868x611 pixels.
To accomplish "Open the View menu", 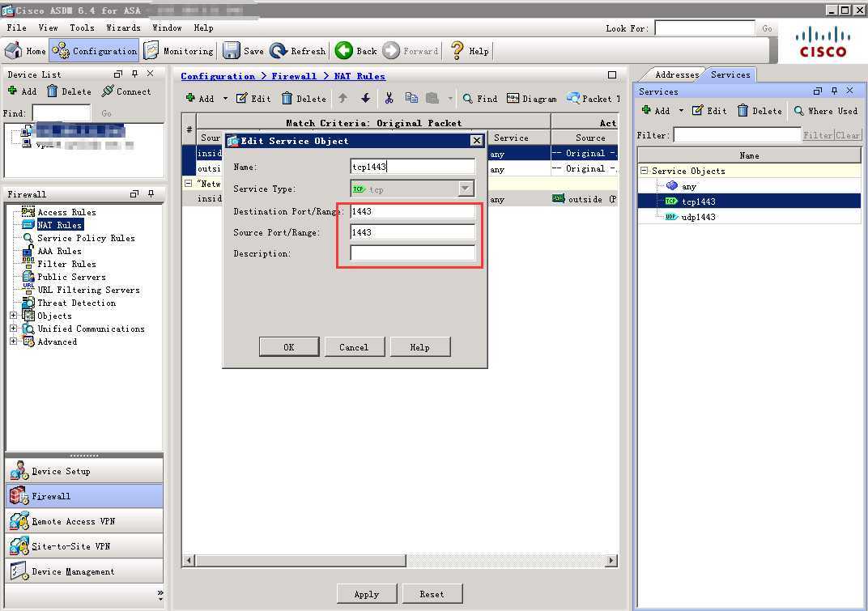I will click(48, 28).
